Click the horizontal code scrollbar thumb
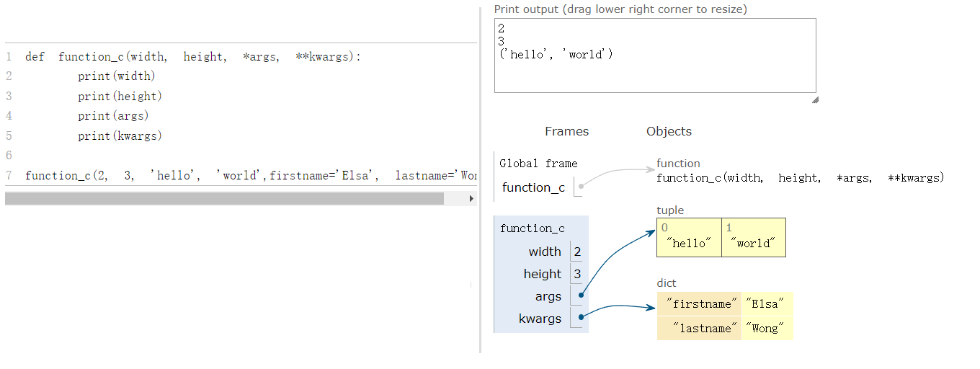This screenshot has width=980, height=369. click(x=224, y=198)
